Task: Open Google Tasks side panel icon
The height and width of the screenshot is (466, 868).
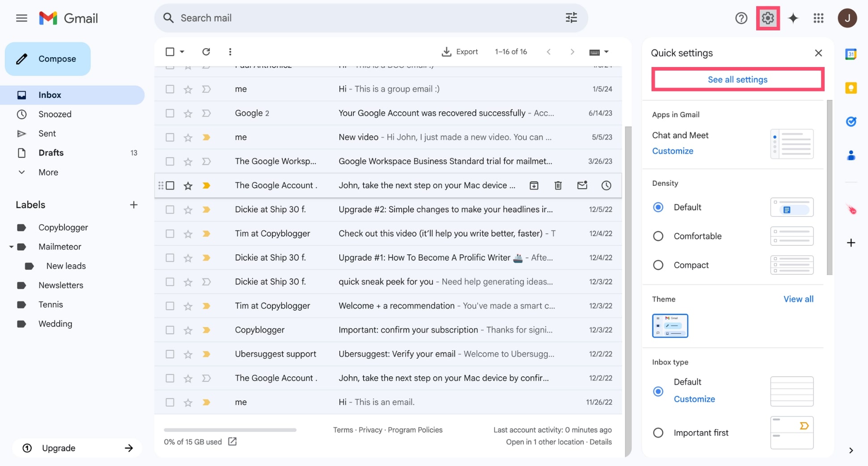Action: [851, 122]
